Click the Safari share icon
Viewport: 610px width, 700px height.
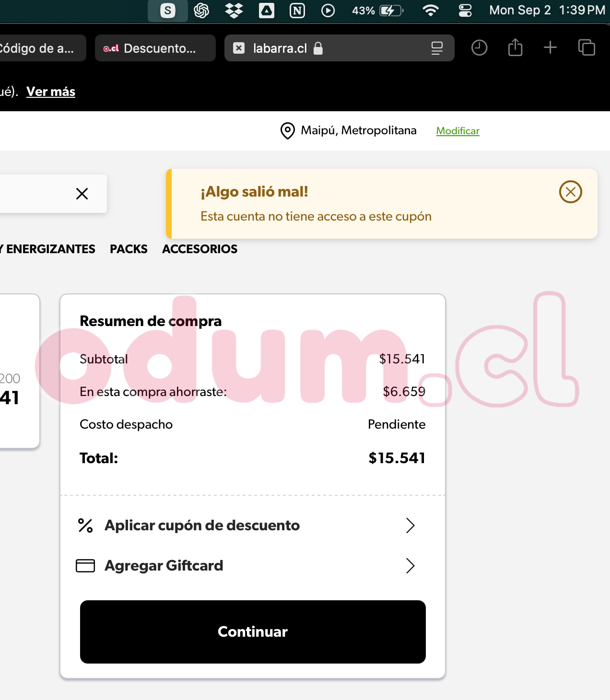pos(515,48)
